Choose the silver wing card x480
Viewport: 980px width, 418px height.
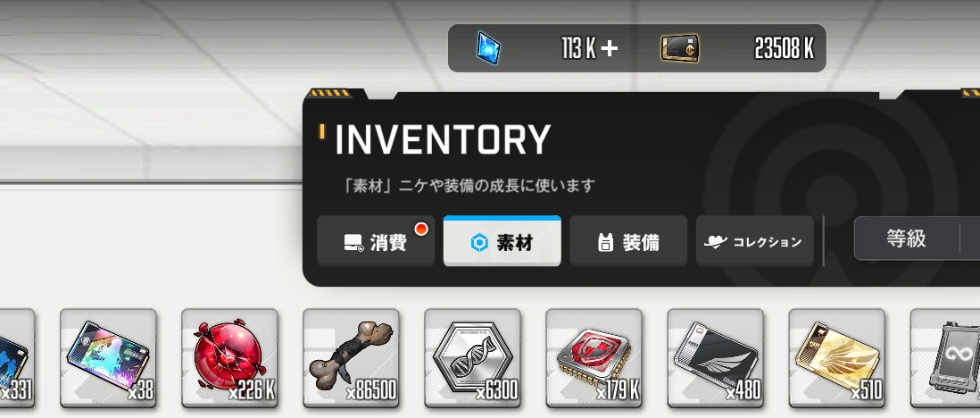[714, 357]
